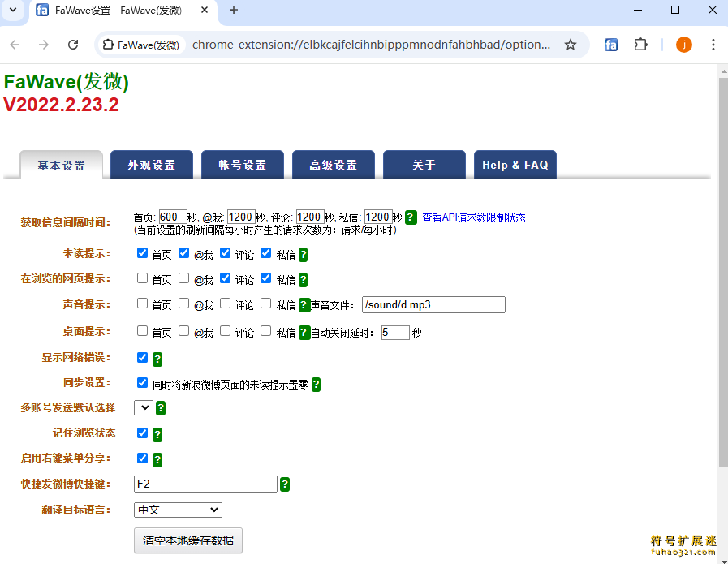Open the 查看API请求数限制状态 link
Screen dimensions: 728x564
tap(474, 217)
